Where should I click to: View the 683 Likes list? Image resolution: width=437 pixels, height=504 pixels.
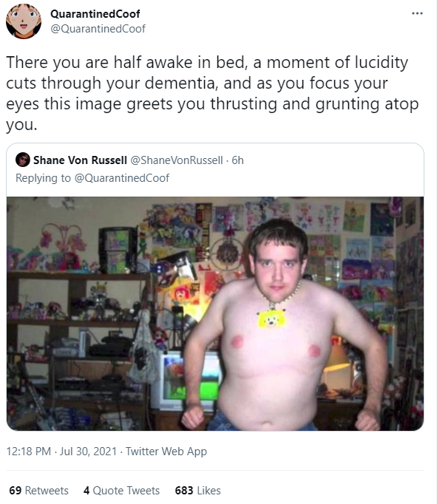point(197,491)
